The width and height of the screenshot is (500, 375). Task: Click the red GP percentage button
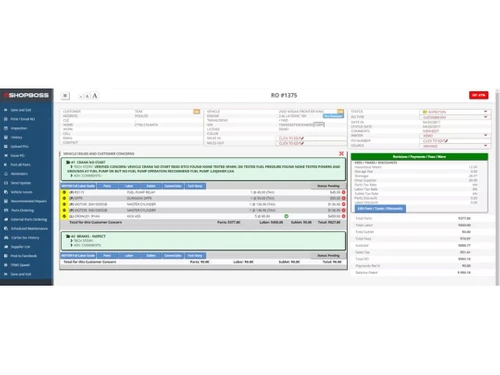(x=479, y=95)
